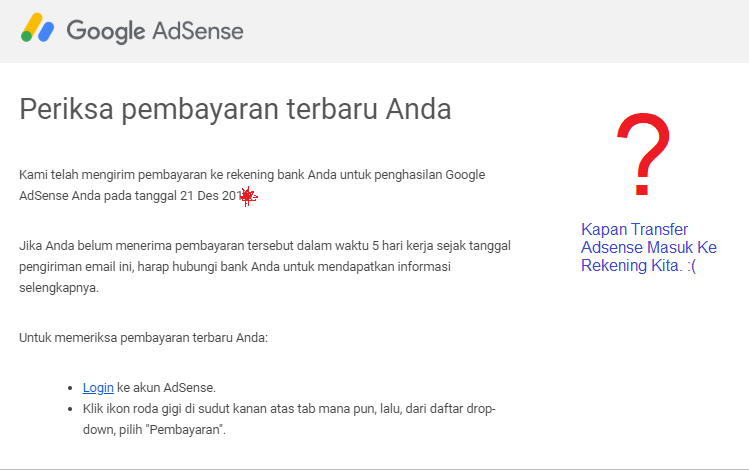Click the red question mark graphic
Screen dimensions: 749x472
643,154
